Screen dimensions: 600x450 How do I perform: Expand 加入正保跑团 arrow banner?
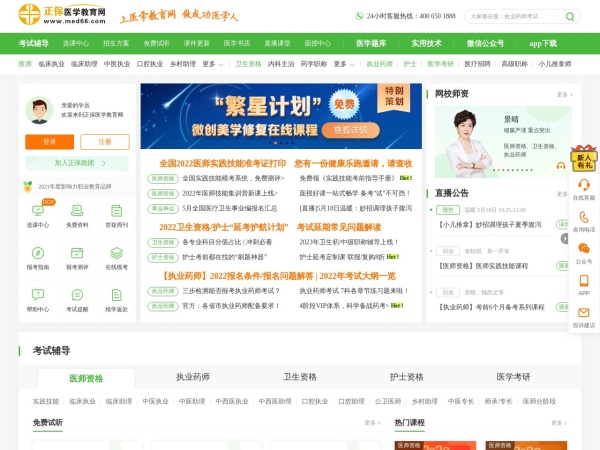click(x=77, y=162)
